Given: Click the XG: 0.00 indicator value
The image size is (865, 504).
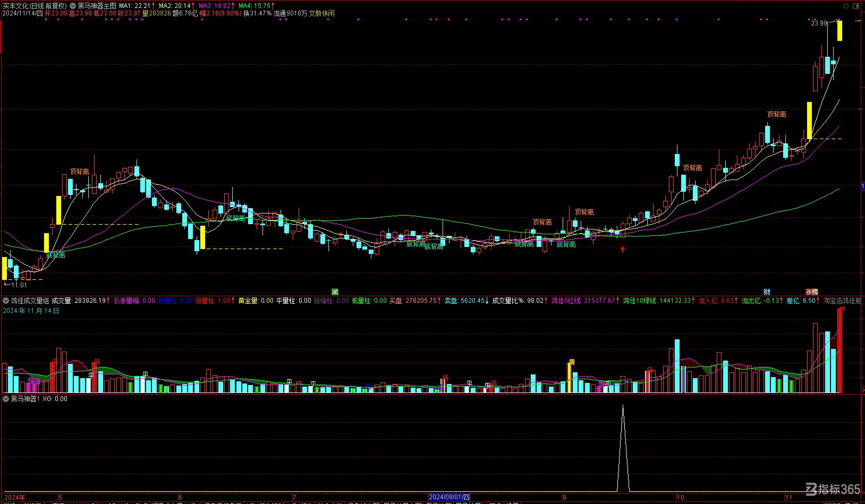Looking at the screenshot, I should [55, 398].
